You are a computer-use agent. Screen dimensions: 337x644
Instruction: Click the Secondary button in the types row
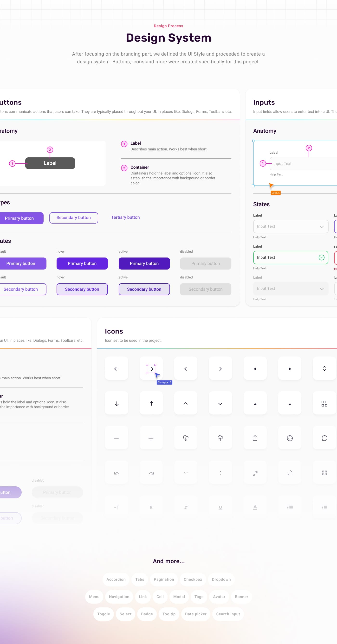73,218
